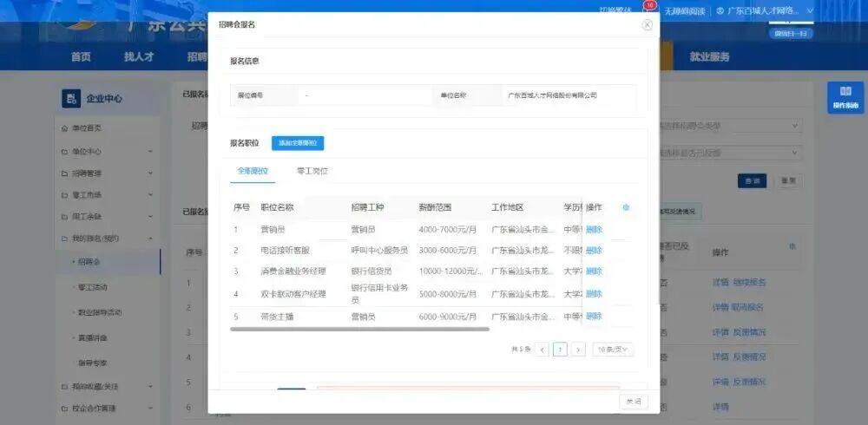This screenshot has width=868, height=425.
Task: Delete the 带货主播 position row
Action: point(594,317)
